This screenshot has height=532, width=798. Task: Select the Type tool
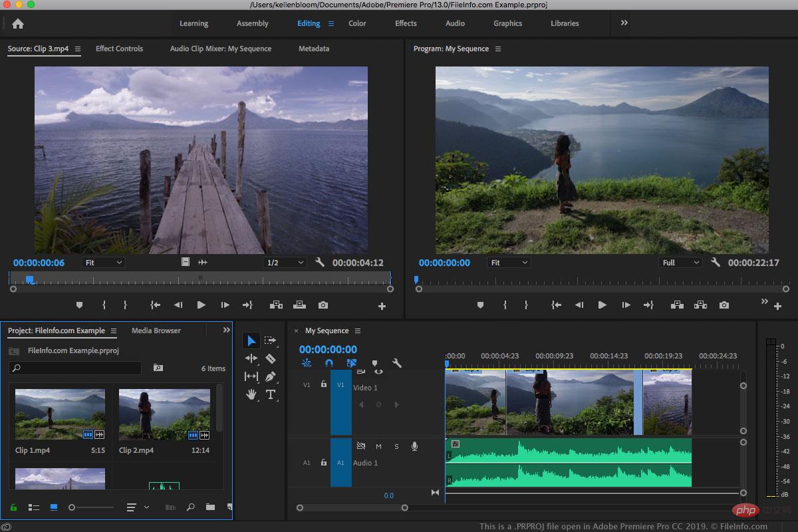pos(271,394)
